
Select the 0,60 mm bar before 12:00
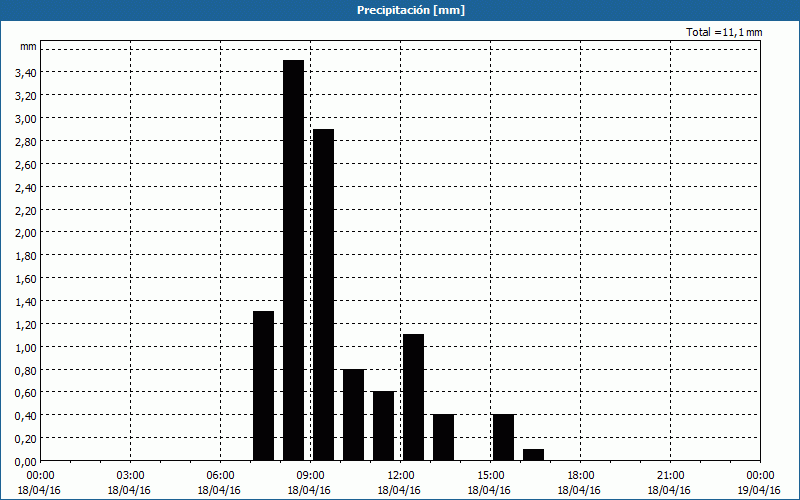coord(384,426)
